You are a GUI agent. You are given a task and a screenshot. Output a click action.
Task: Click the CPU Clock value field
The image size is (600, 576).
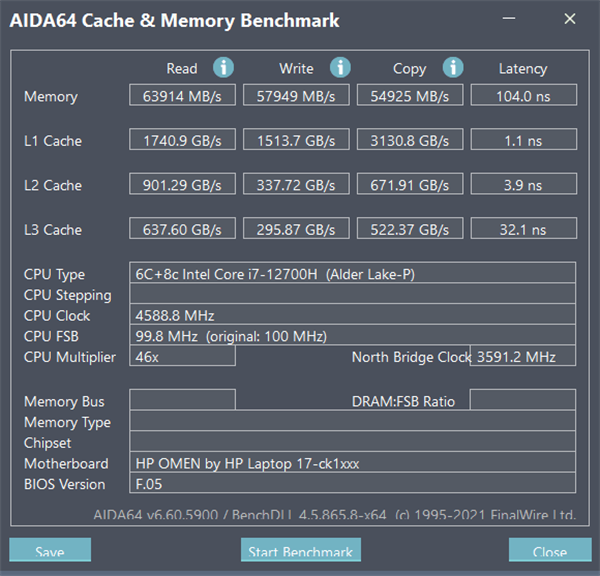click(353, 315)
